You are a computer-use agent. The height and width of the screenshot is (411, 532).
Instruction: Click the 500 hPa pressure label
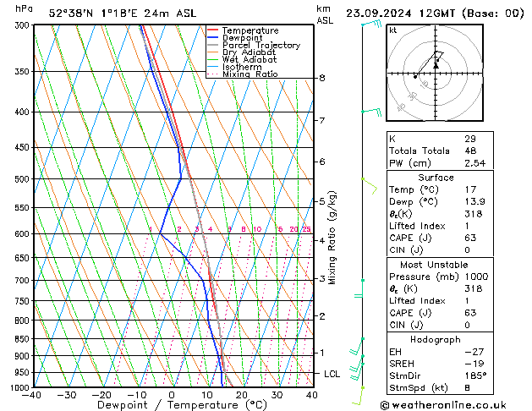(x=24, y=179)
